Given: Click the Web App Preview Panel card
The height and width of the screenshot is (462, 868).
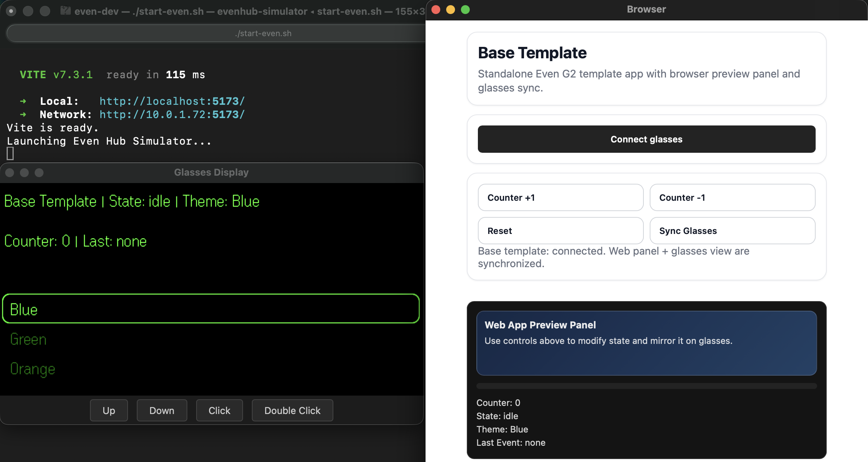Looking at the screenshot, I should point(646,343).
